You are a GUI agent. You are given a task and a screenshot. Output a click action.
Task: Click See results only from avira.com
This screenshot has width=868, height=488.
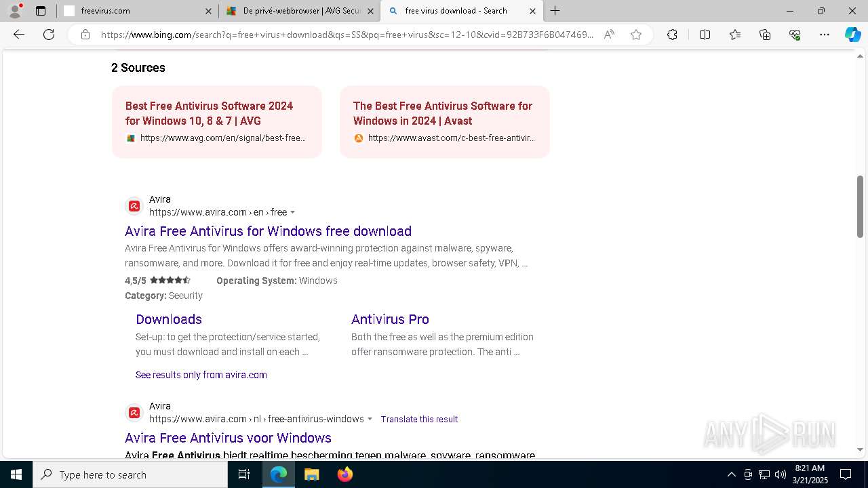201,375
